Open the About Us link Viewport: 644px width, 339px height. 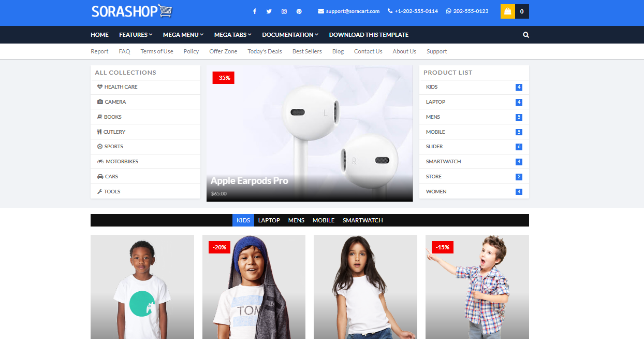[404, 51]
